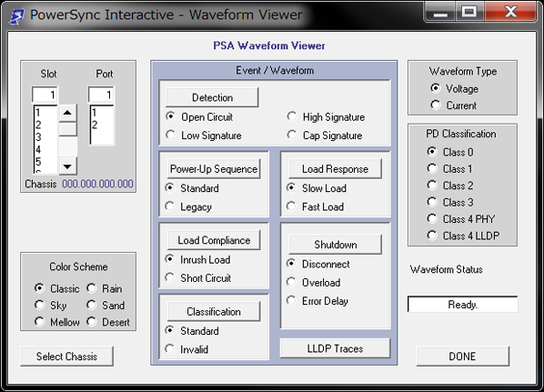This screenshot has height=392, width=544.
Task: Click the Slot number input field
Action: pos(45,95)
